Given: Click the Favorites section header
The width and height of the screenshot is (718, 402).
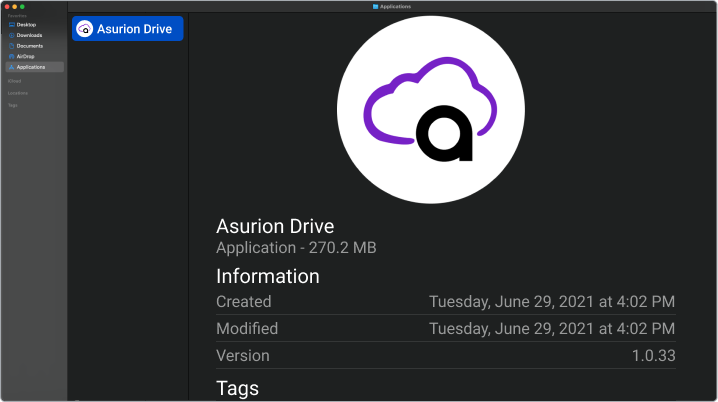Looking at the screenshot, I should tap(17, 16).
